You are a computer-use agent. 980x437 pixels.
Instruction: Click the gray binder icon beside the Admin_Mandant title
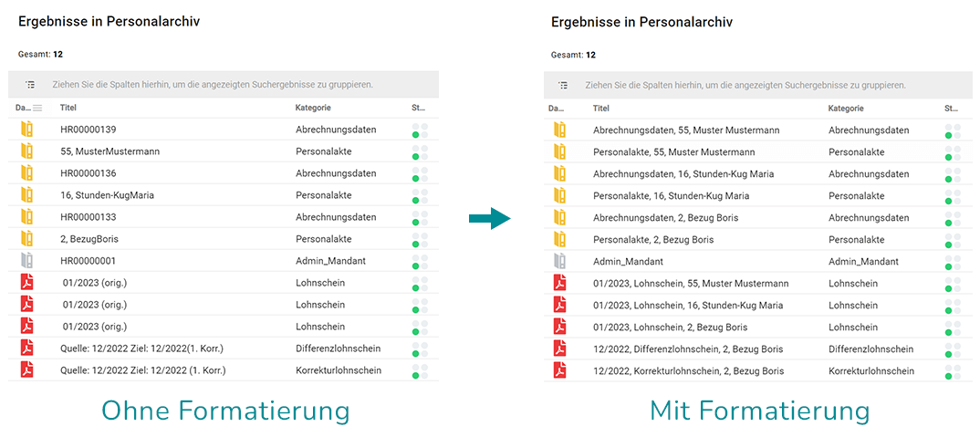[559, 262]
